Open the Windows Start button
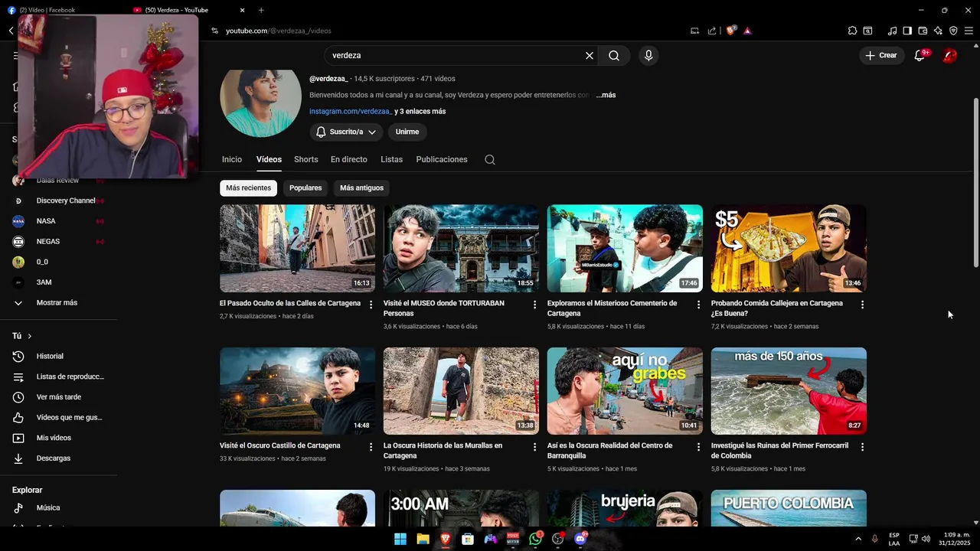This screenshot has height=551, width=980. tap(400, 539)
